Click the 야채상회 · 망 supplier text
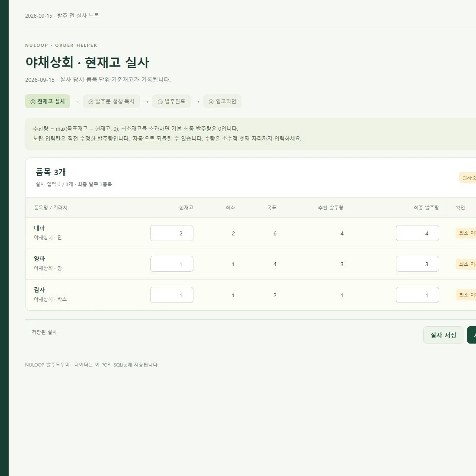This screenshot has height=476, width=476. point(48,268)
